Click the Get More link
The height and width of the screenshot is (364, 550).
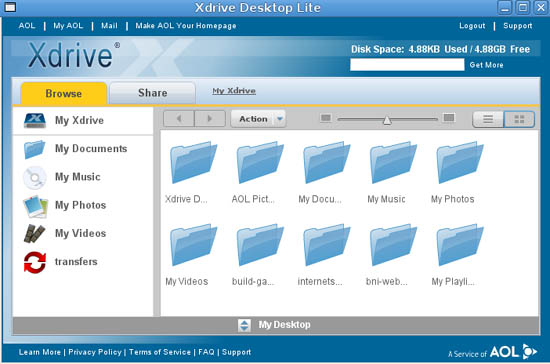coord(487,65)
